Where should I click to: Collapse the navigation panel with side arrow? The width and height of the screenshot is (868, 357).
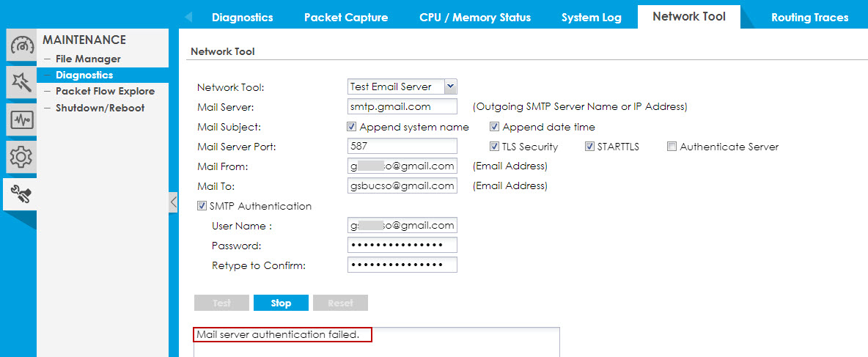click(173, 202)
